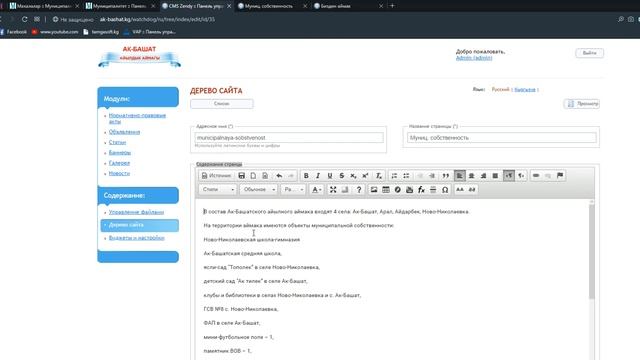
Task: Click the Block Quote icon
Action: 446,176
